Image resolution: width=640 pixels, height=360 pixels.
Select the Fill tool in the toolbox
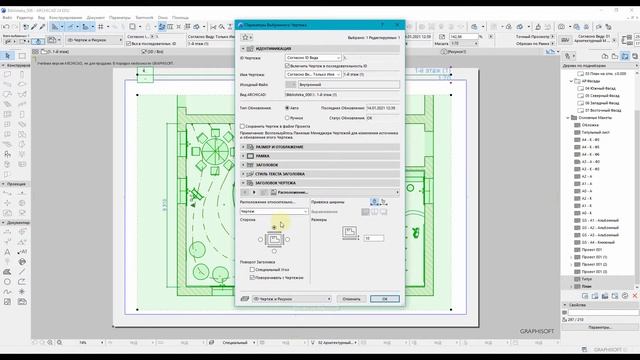tap(7, 272)
